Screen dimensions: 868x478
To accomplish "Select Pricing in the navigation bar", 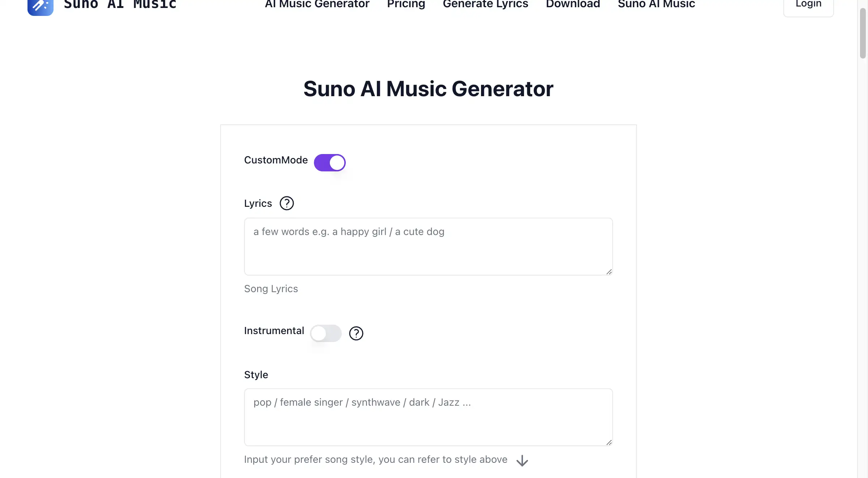I will pos(406,4).
